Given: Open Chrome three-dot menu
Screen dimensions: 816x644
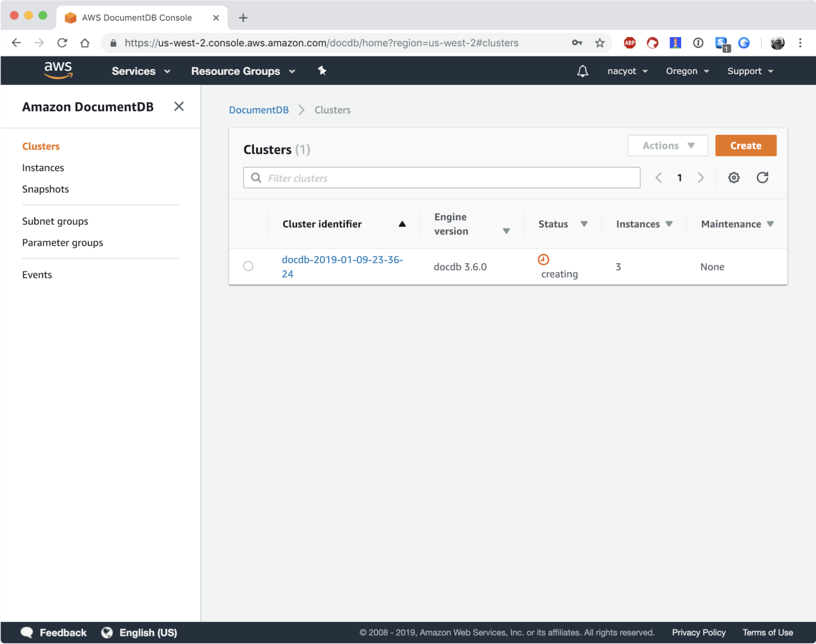Looking at the screenshot, I should pyautogui.click(x=800, y=43).
